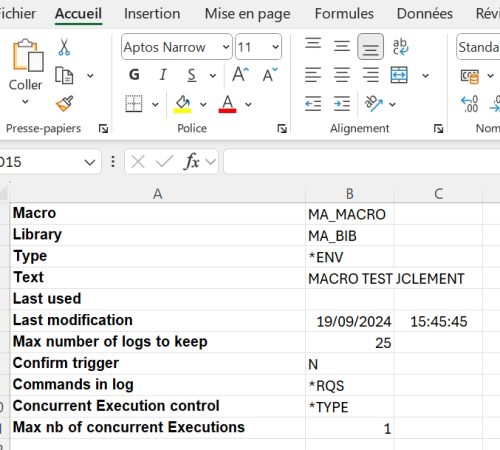The height and width of the screenshot is (450, 500).
Task: Expand borders dropdown arrow
Action: [155, 104]
